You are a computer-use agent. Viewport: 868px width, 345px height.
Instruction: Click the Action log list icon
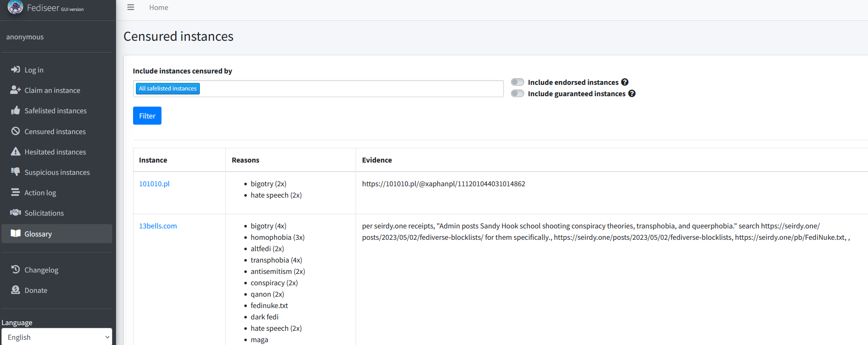(16, 192)
